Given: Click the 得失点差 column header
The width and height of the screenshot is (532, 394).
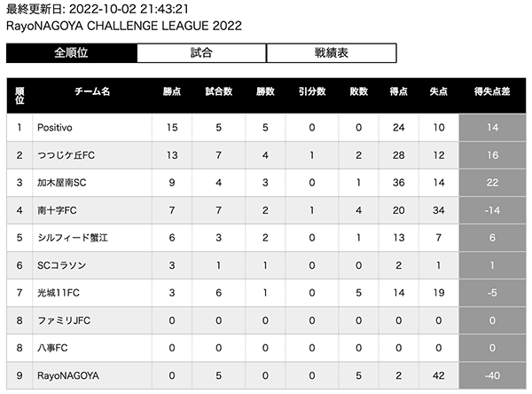Looking at the screenshot, I should click(492, 91).
